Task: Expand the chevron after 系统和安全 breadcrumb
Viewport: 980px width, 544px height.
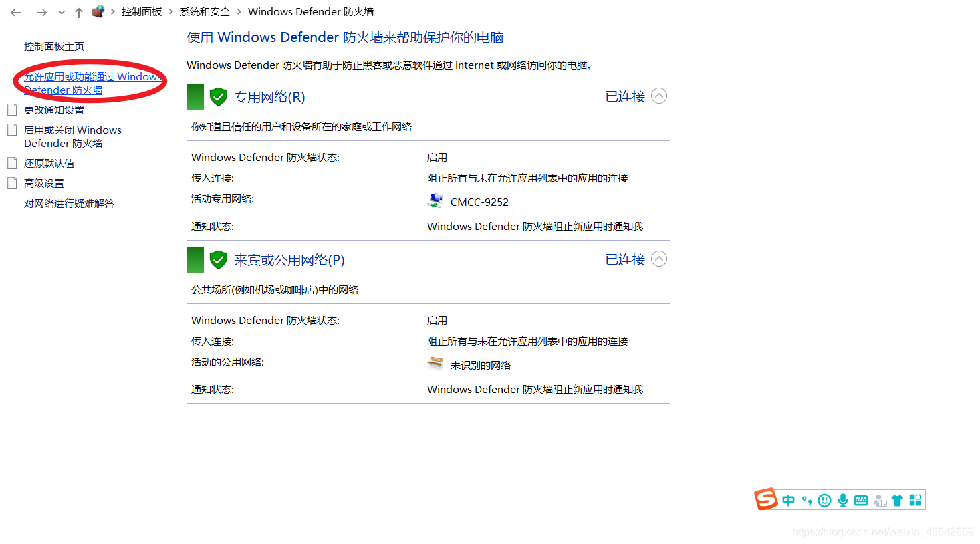Action: (239, 12)
